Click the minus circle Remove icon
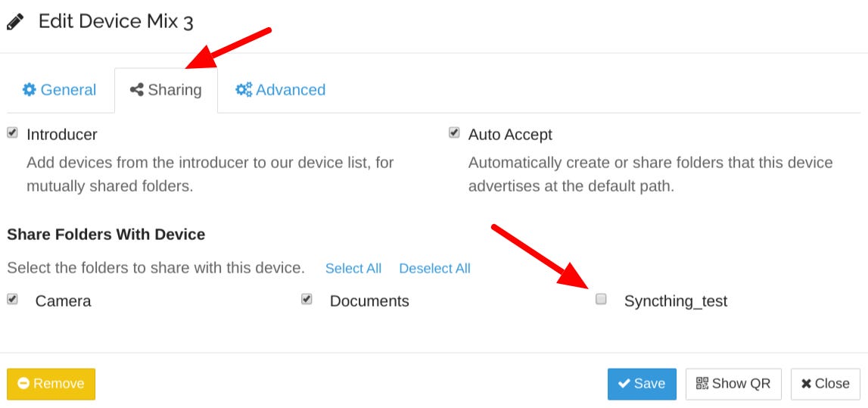Screen dimensions: 868x408 [x=23, y=384]
